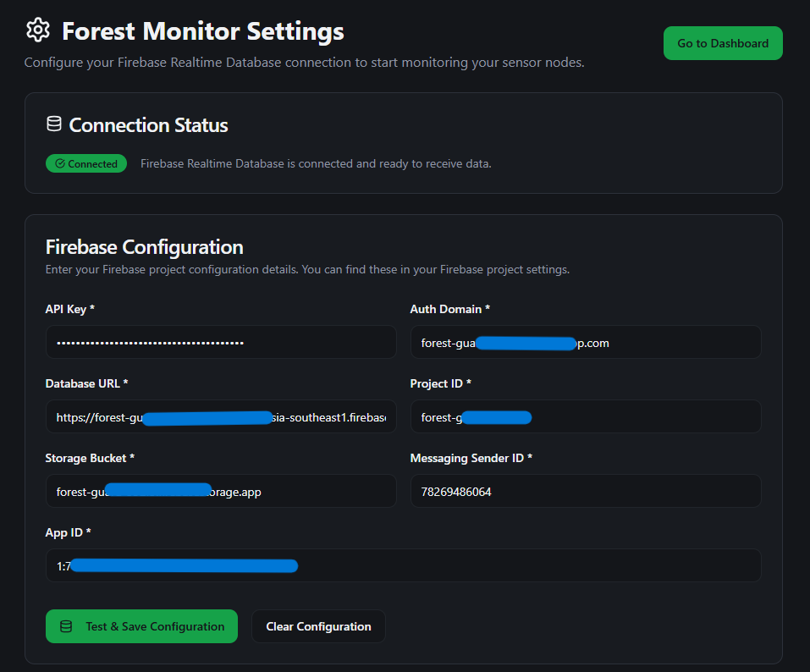Click the Messaging Sender ID field

coord(586,492)
